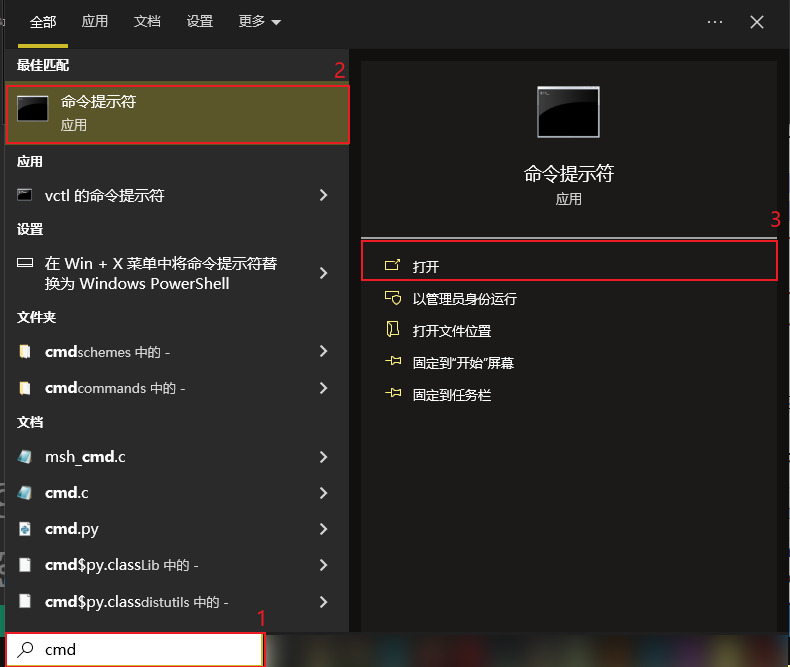
Task: Open the three-dot options menu
Action: 714,21
